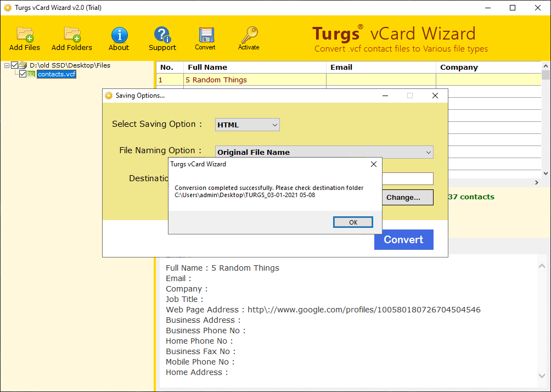This screenshot has height=392, width=551.
Task: Click the No. column header
Action: [x=170, y=68]
